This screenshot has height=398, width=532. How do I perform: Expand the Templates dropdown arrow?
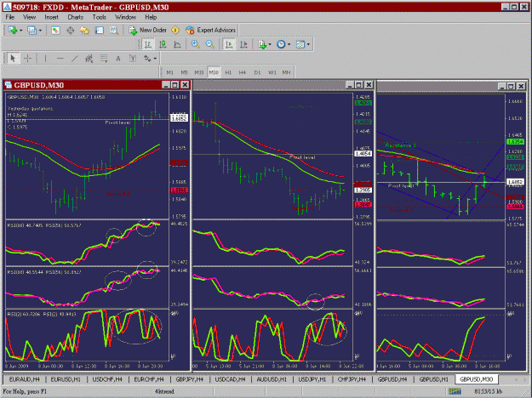(308, 44)
